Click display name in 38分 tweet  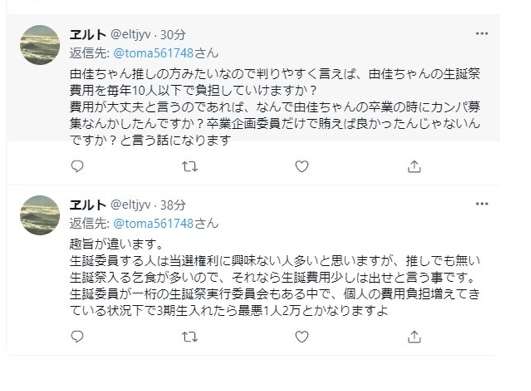[x=88, y=205]
